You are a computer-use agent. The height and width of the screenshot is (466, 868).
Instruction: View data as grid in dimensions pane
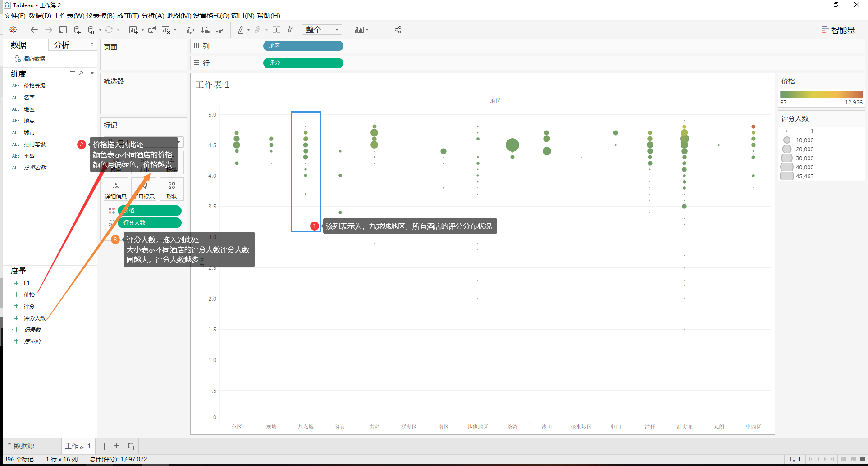73,73
